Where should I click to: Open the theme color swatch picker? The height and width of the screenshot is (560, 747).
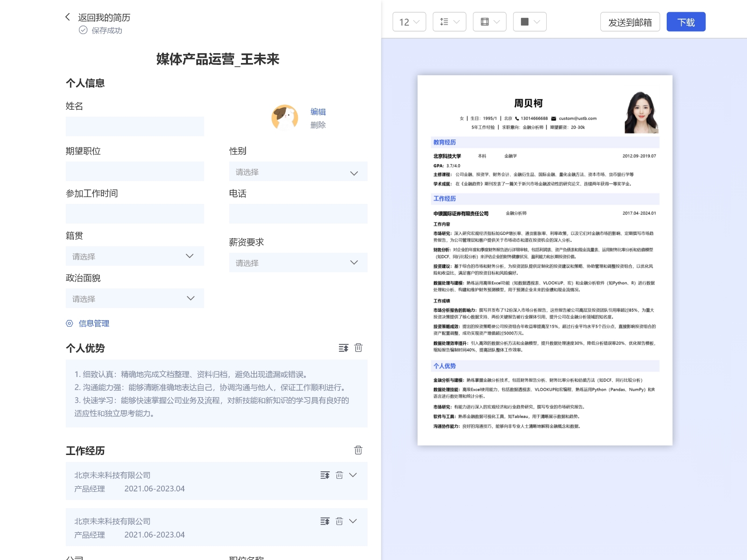pos(529,22)
